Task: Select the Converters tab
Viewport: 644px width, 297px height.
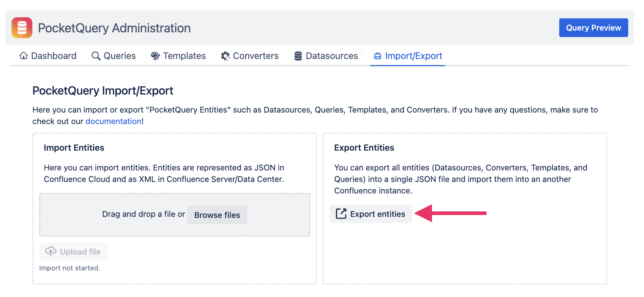Action: [256, 56]
